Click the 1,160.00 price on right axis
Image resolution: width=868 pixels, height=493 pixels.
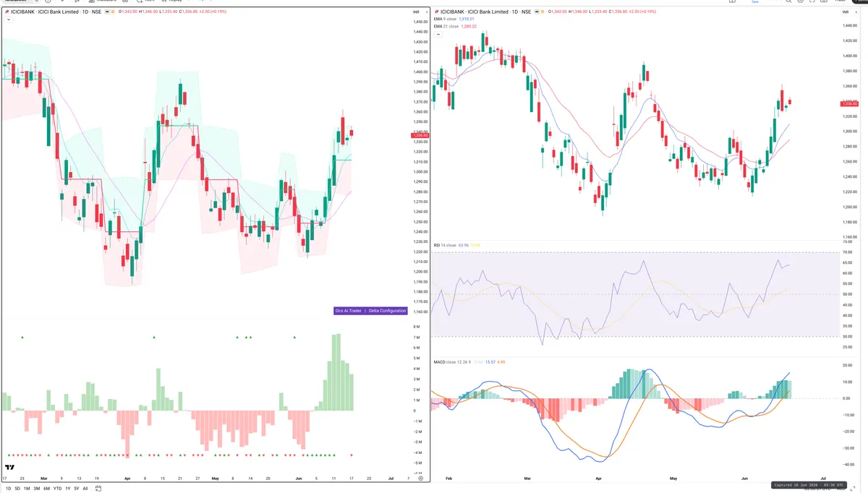click(851, 237)
